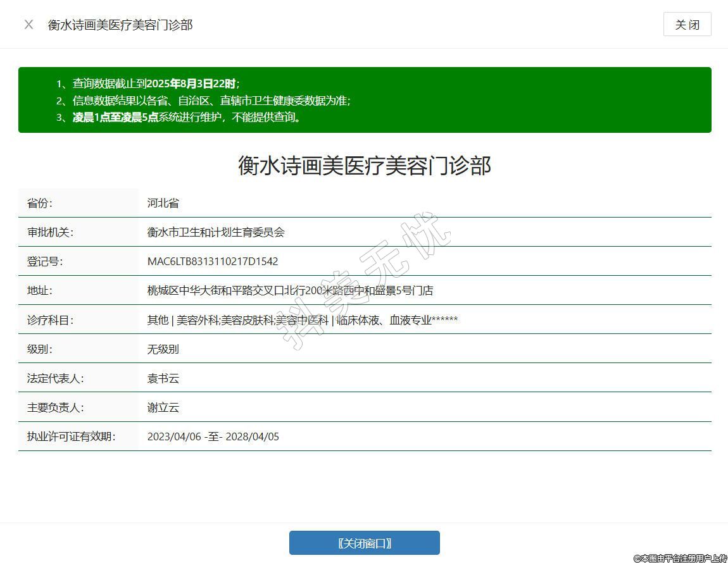The height and width of the screenshot is (563, 728).
Task: Click the 诊疗科目 subjects value
Action: coord(302,320)
